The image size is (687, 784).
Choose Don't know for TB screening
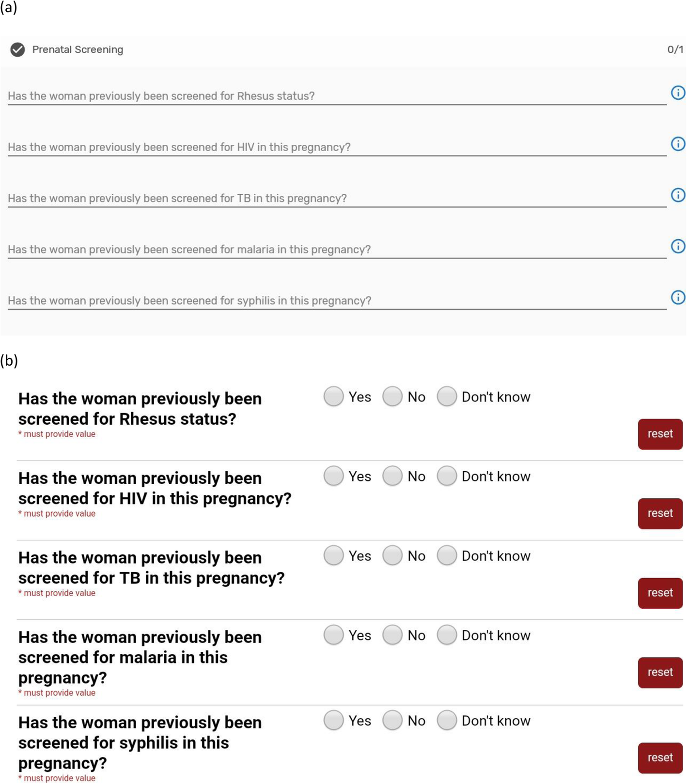[447, 555]
